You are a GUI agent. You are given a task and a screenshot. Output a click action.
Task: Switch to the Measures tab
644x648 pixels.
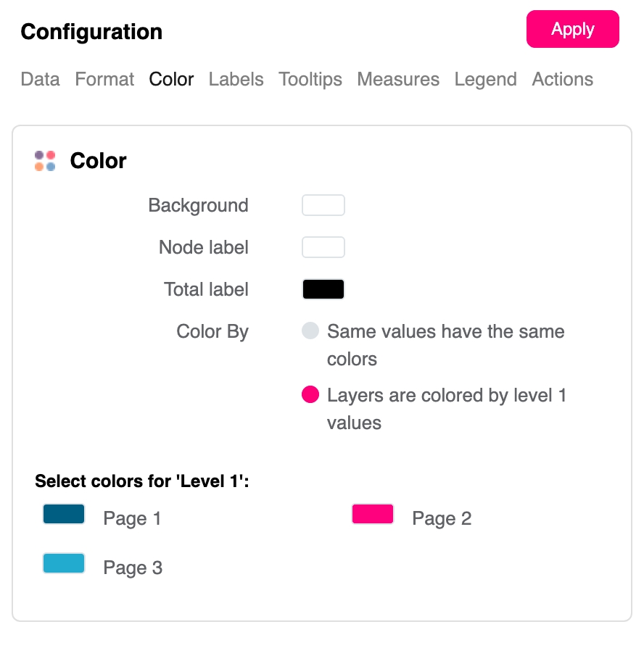tap(398, 79)
